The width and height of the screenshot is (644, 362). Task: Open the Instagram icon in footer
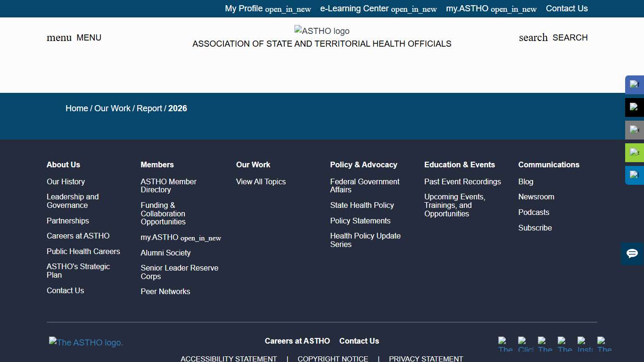coord(585,345)
